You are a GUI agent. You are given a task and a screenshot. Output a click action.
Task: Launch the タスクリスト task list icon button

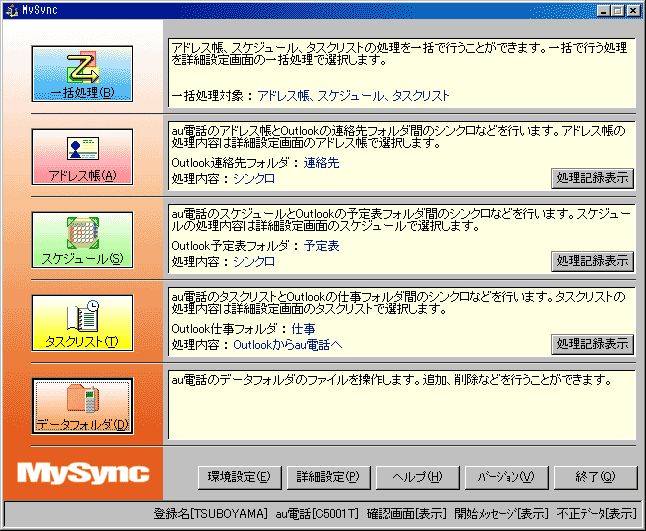tap(82, 323)
